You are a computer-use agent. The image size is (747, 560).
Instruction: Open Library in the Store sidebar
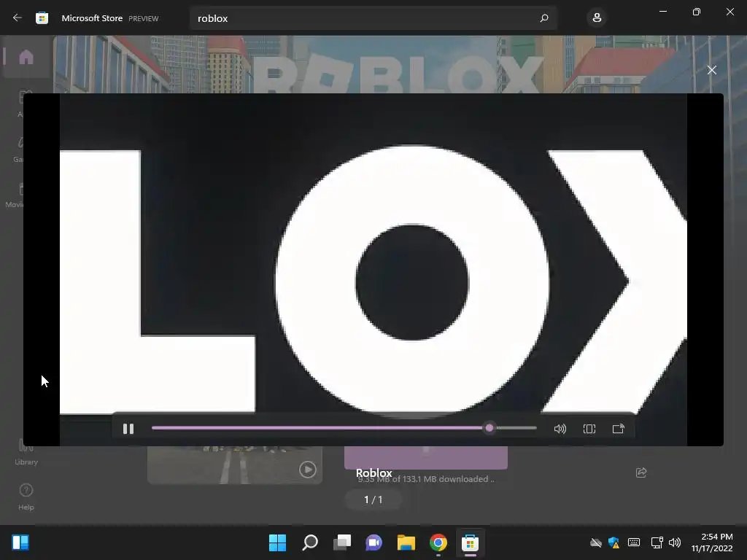click(26, 452)
